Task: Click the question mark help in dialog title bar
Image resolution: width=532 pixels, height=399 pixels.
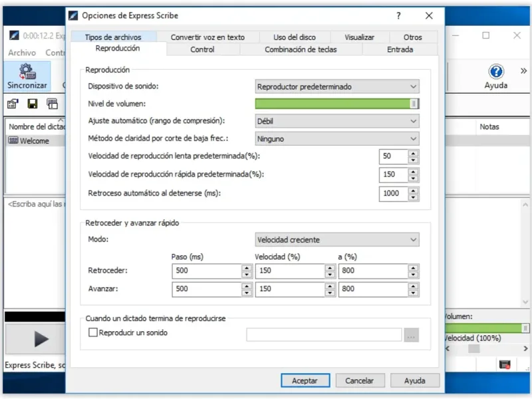Action: [398, 15]
